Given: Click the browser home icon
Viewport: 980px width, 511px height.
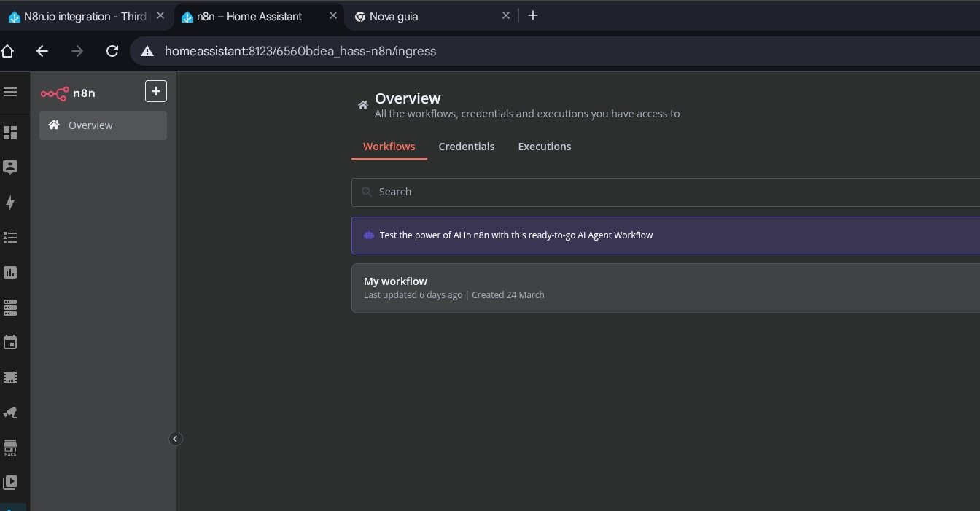Looking at the screenshot, I should (7, 51).
